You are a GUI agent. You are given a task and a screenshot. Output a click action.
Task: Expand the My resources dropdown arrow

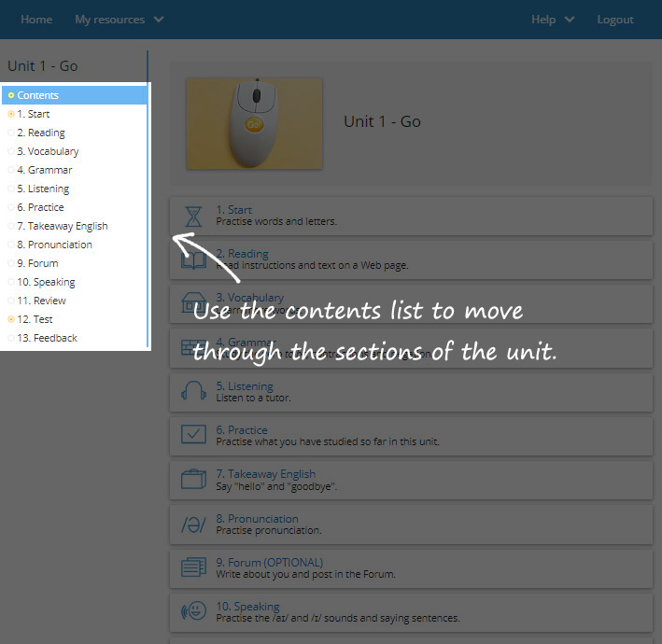tap(158, 20)
